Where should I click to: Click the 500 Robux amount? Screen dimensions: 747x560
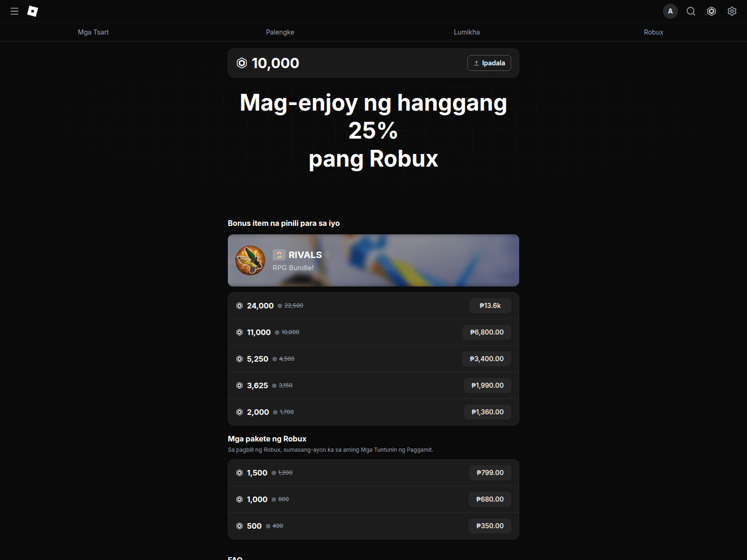click(x=254, y=526)
